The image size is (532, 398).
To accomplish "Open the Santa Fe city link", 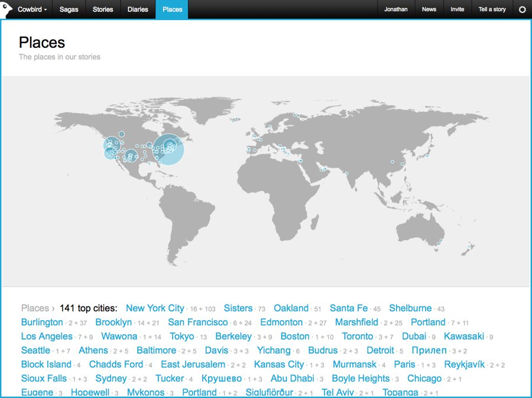I will pos(349,308).
